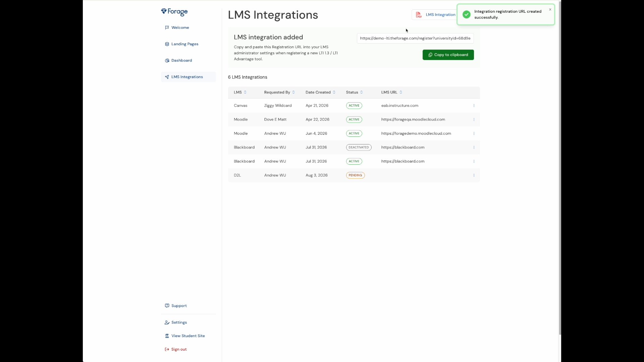Copy registration URL to clipboard
The height and width of the screenshot is (362, 644).
448,55
